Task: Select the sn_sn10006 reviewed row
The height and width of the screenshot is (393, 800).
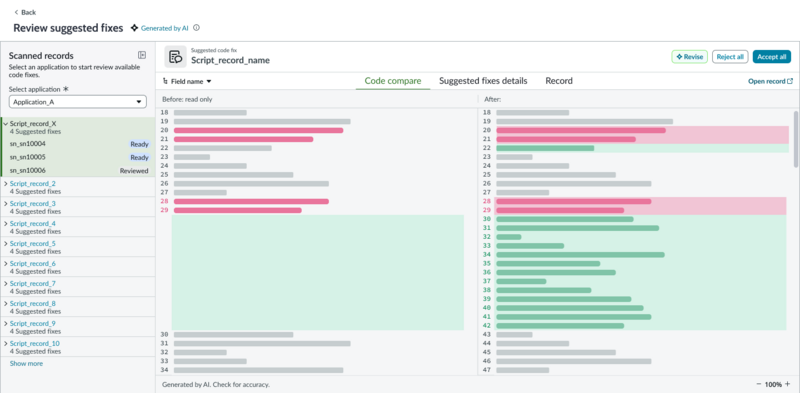Action: tap(78, 170)
